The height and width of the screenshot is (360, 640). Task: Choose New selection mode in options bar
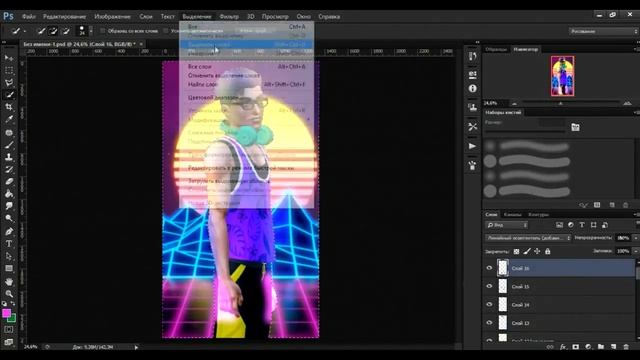(x=41, y=31)
